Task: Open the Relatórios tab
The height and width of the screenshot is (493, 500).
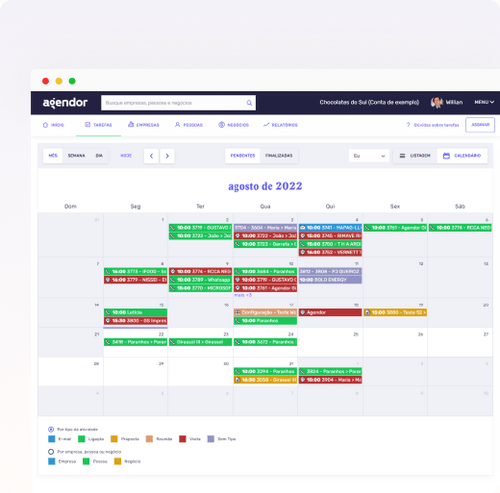Action: [280, 125]
